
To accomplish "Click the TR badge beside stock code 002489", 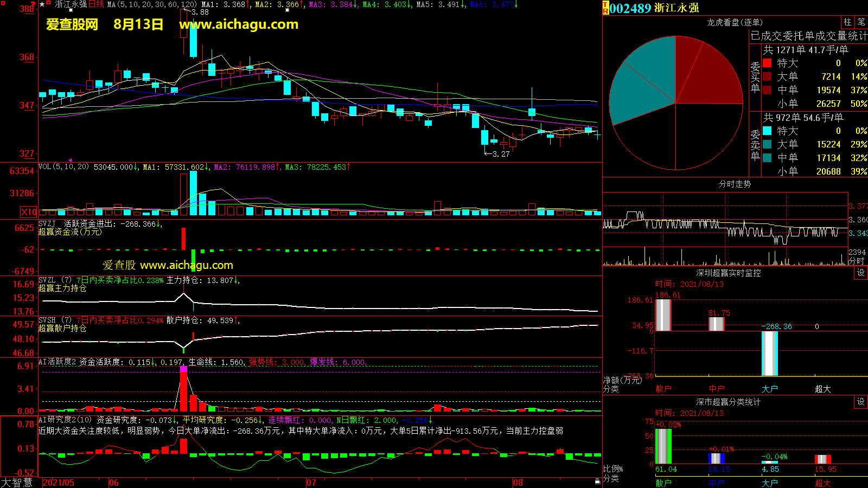I will 605,8.
